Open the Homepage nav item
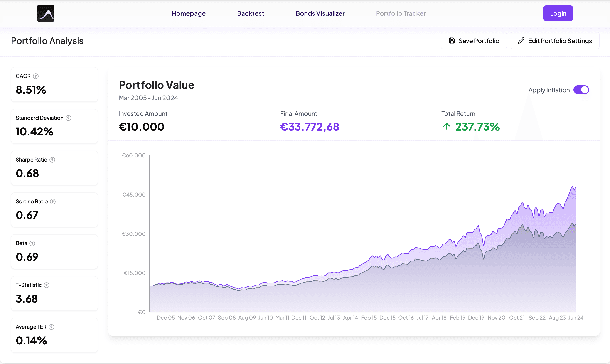Viewport: 610px width, 364px height. click(188, 13)
